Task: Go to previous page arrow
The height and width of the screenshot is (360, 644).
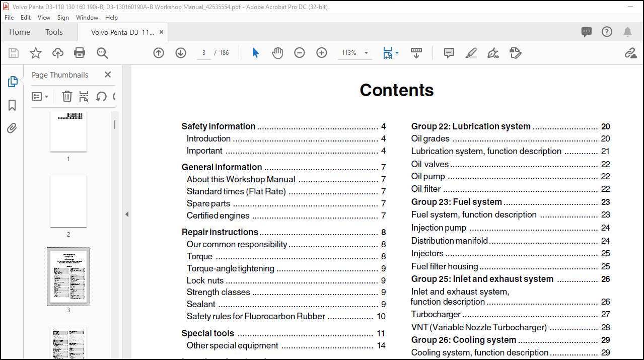Action: [x=159, y=53]
